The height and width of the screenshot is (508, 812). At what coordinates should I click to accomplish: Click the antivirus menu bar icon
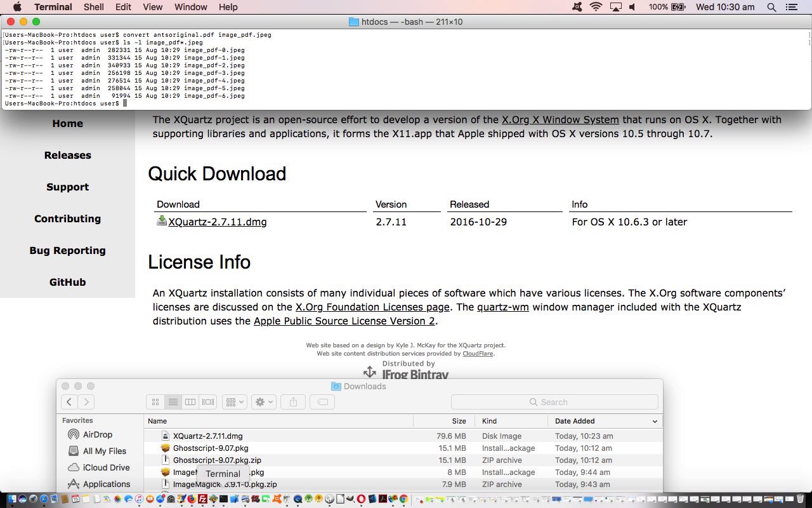pos(576,7)
